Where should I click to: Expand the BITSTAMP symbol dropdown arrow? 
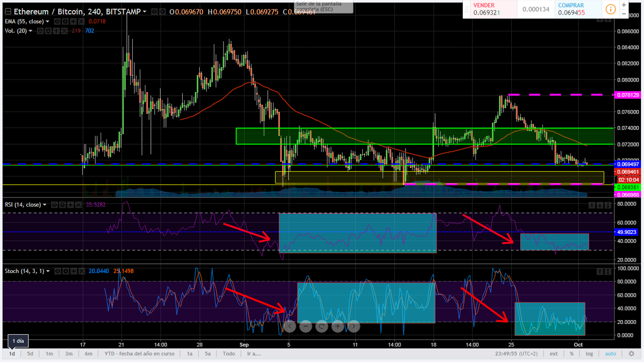pos(144,12)
